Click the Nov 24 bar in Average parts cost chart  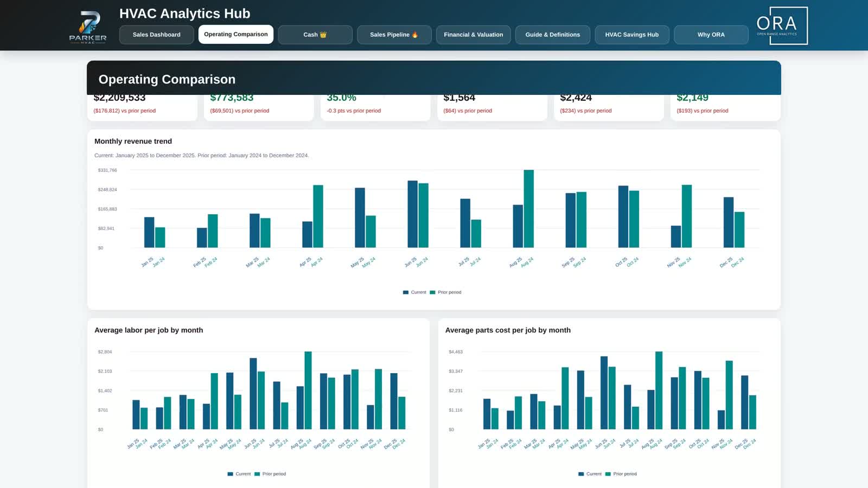(x=729, y=395)
